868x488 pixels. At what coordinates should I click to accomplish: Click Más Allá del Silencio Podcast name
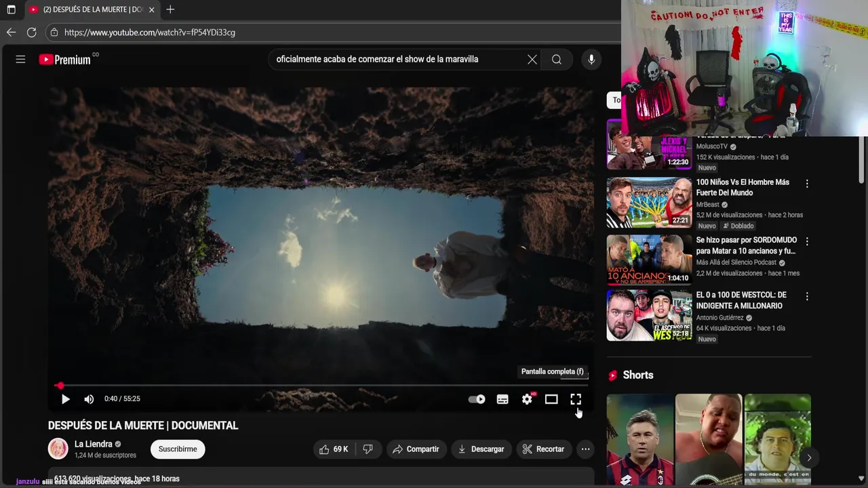pyautogui.click(x=736, y=262)
